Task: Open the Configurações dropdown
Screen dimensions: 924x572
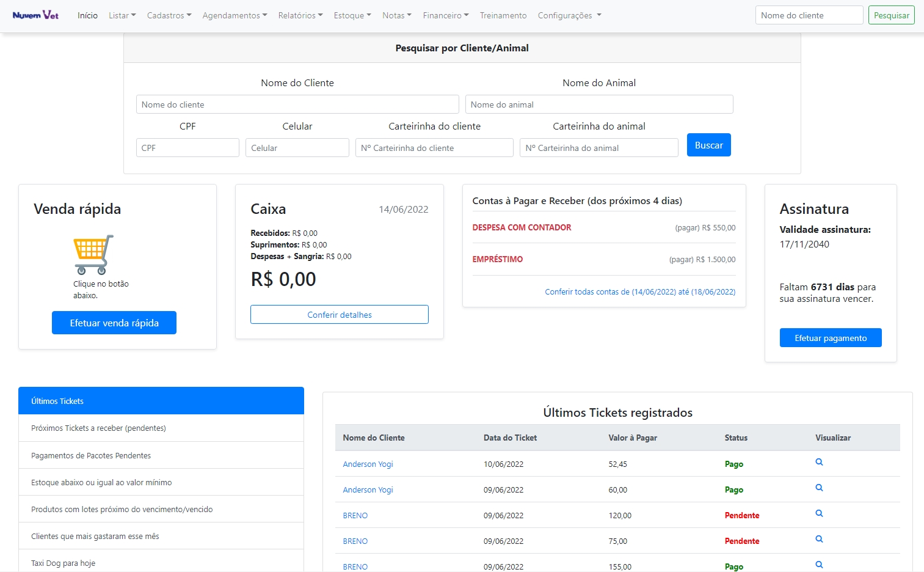Action: (569, 15)
